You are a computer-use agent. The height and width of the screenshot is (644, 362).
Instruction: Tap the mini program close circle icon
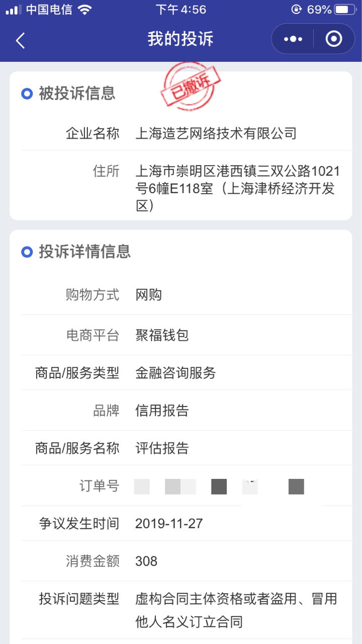tap(334, 39)
